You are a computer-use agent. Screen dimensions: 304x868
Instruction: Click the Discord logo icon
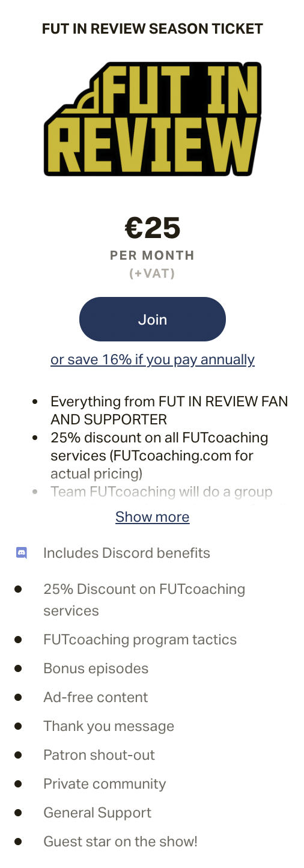tap(22, 553)
